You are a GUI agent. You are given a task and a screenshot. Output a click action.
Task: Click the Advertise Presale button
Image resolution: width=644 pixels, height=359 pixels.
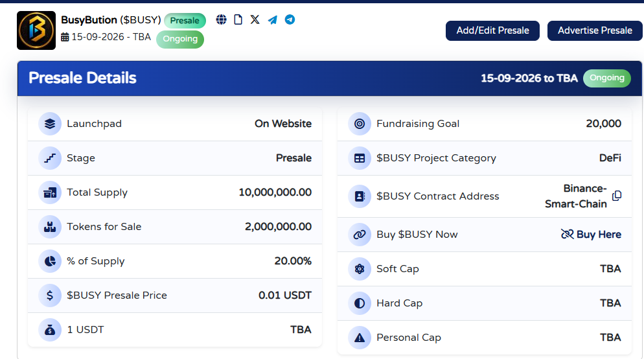[595, 30]
